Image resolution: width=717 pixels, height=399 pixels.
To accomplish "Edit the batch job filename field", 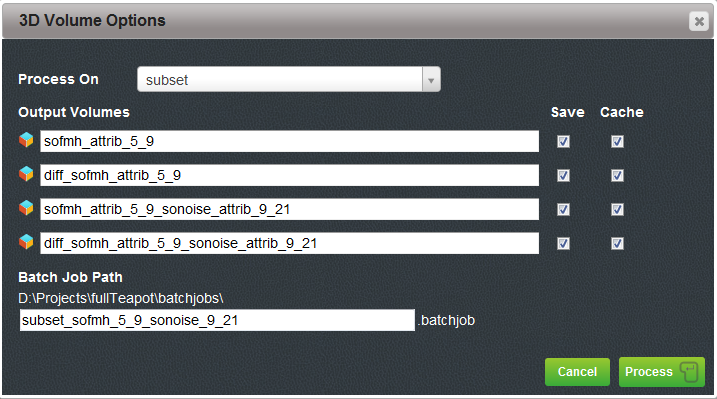I will click(217, 320).
